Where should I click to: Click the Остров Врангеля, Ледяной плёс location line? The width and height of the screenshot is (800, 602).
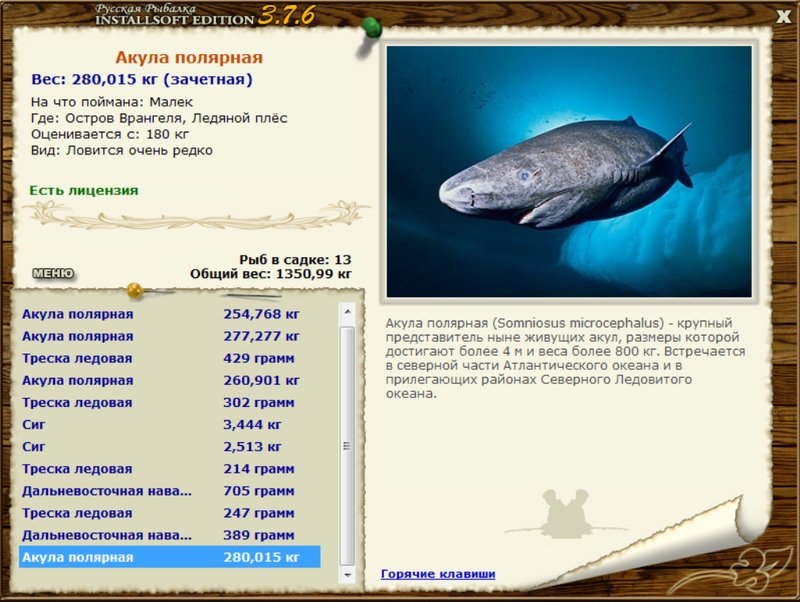tap(159, 118)
